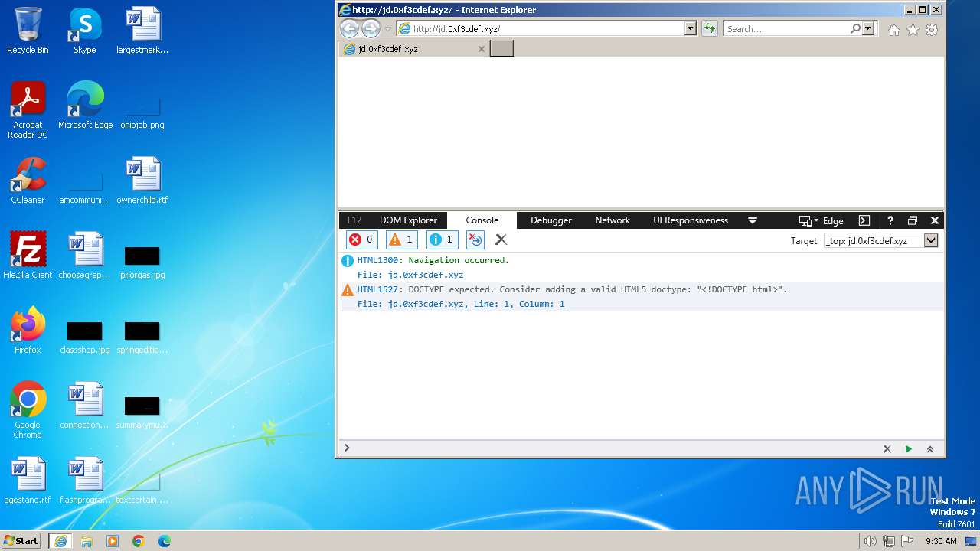Click the console command input line
This screenshot has height=551, width=980.
coord(612,448)
